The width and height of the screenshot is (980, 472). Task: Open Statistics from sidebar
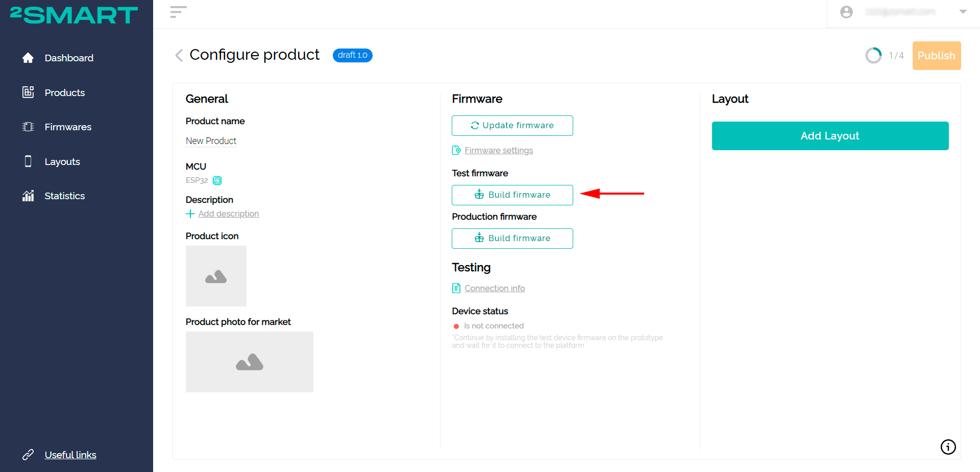coord(64,196)
